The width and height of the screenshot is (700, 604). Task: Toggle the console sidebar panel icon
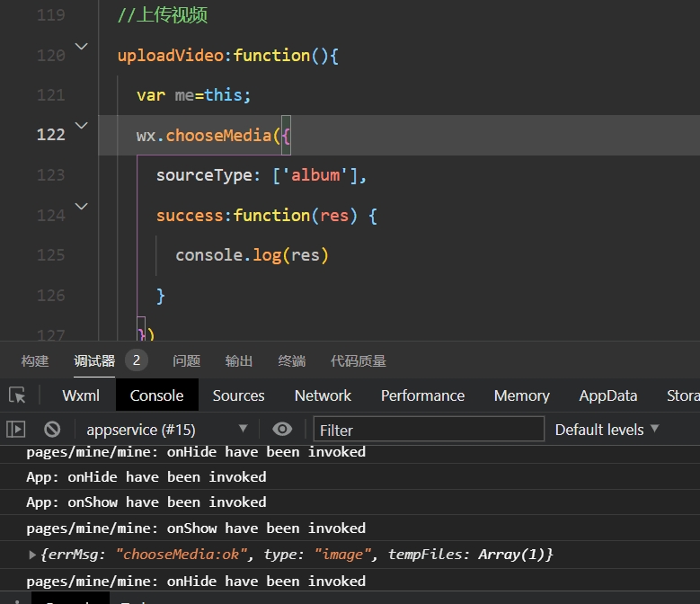pos(15,430)
